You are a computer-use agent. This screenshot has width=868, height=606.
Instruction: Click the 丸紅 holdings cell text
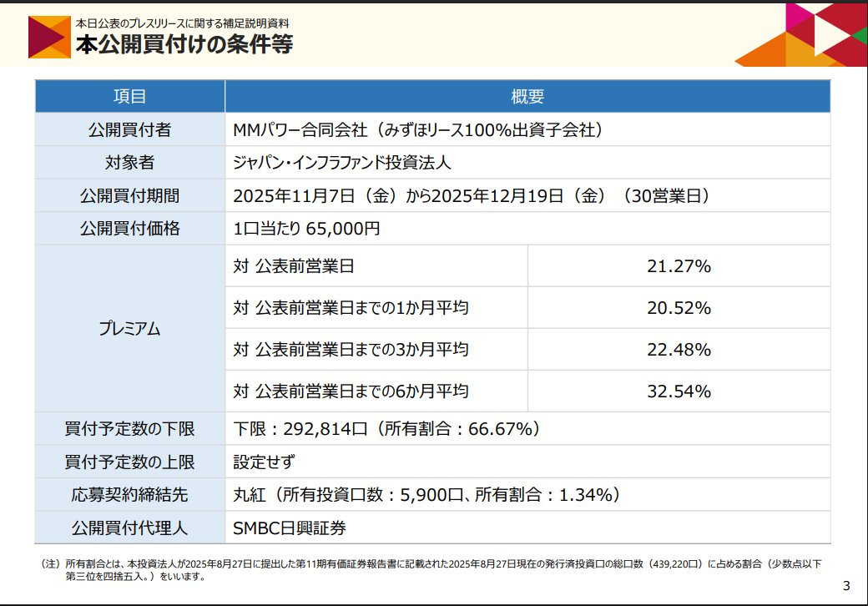point(426,494)
